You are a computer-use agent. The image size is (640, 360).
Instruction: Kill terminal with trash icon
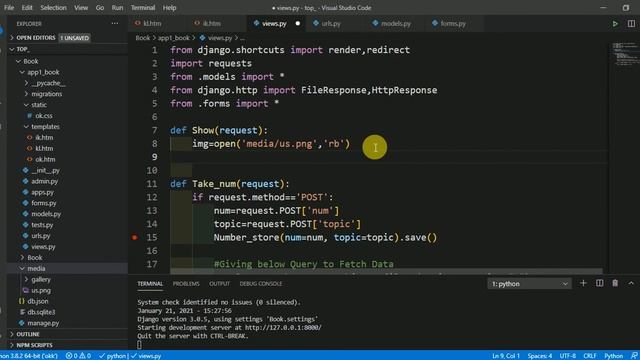point(615,283)
